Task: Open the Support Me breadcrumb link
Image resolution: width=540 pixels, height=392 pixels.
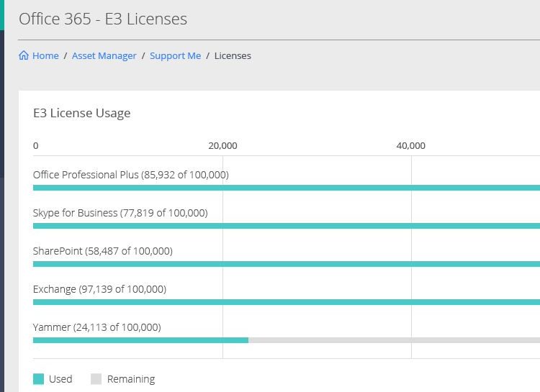Action: [175, 56]
